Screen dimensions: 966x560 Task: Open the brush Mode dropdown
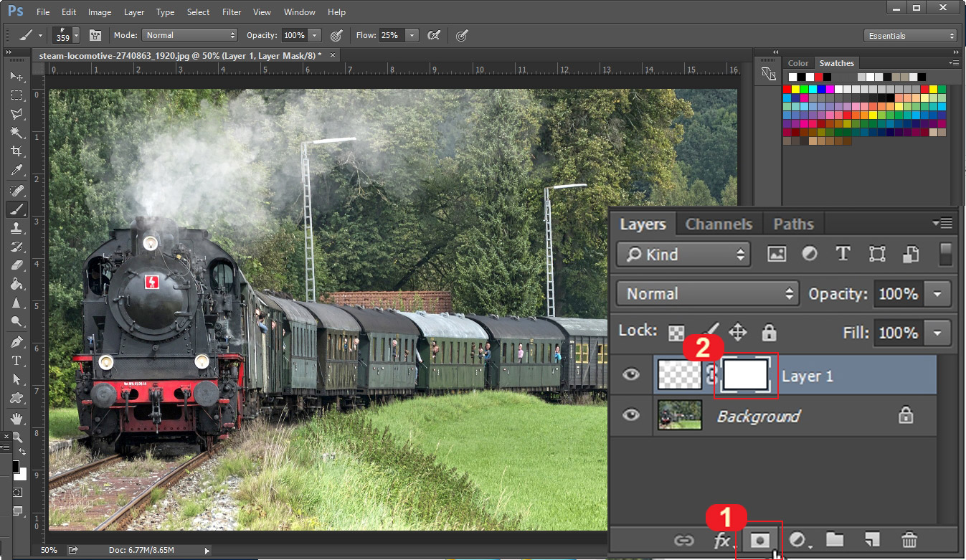[189, 35]
